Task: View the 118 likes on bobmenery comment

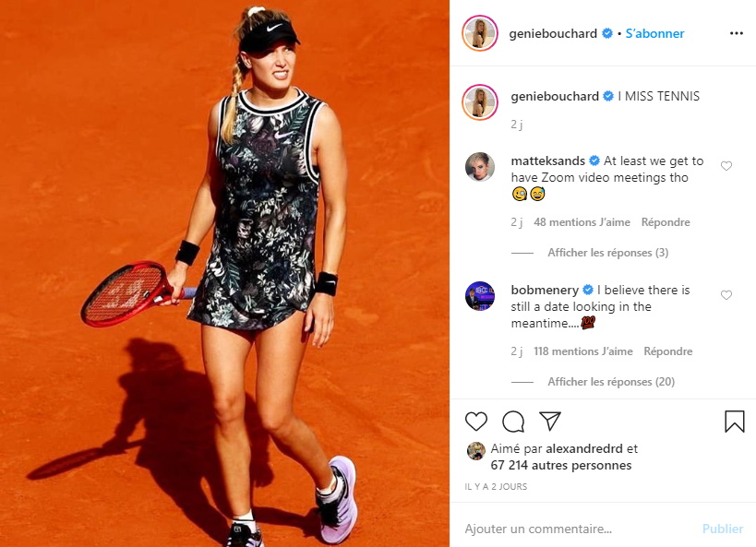Action: [x=582, y=351]
